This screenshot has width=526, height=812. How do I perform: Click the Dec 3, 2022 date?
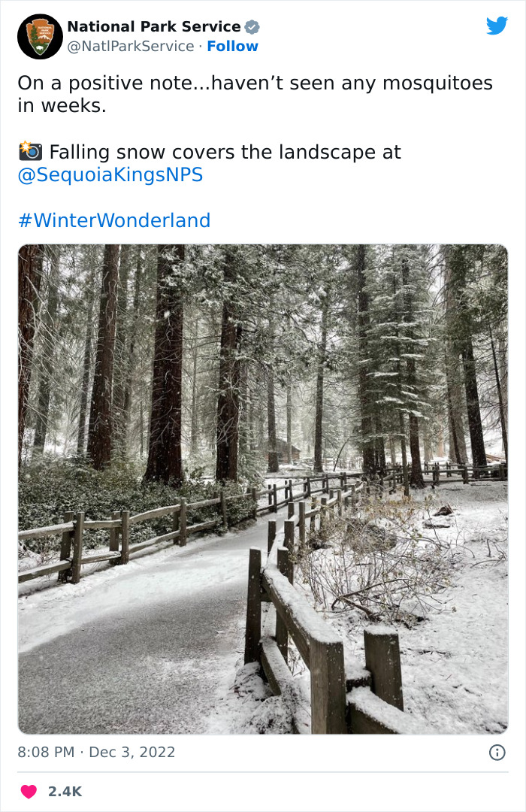(132, 752)
